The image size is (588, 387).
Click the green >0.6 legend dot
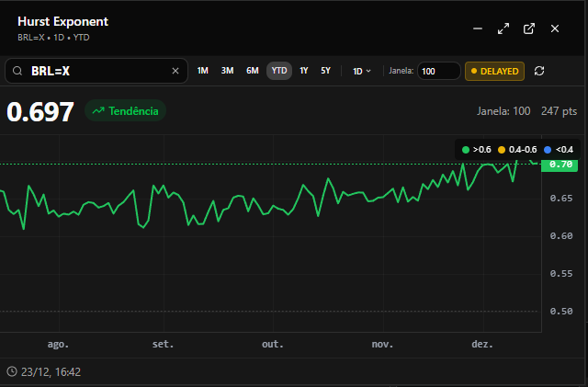(466, 149)
